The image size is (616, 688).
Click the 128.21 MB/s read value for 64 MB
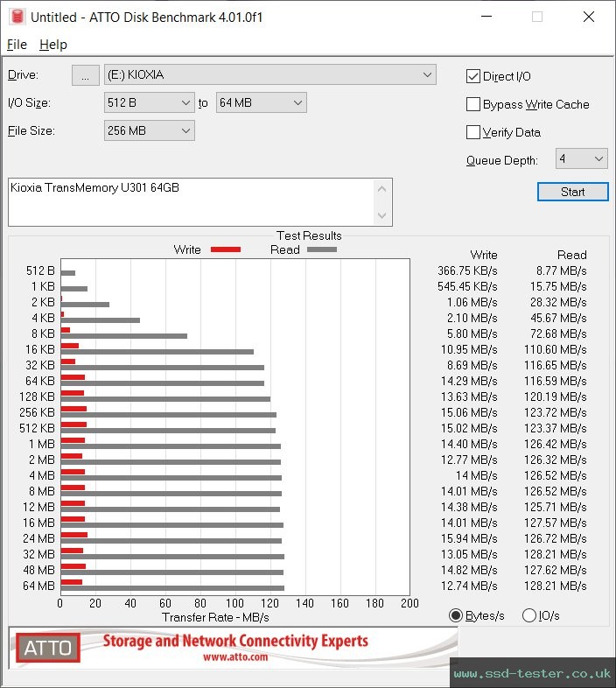coord(556,586)
